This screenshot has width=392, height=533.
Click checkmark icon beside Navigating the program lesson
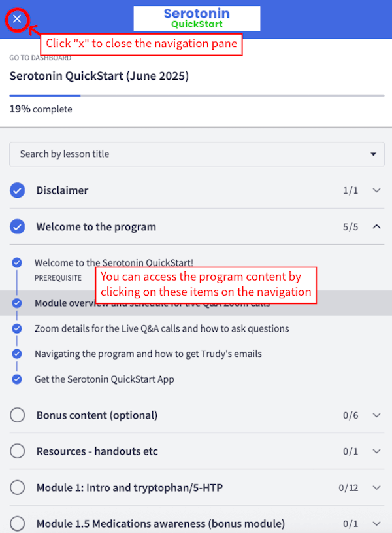[17, 354]
